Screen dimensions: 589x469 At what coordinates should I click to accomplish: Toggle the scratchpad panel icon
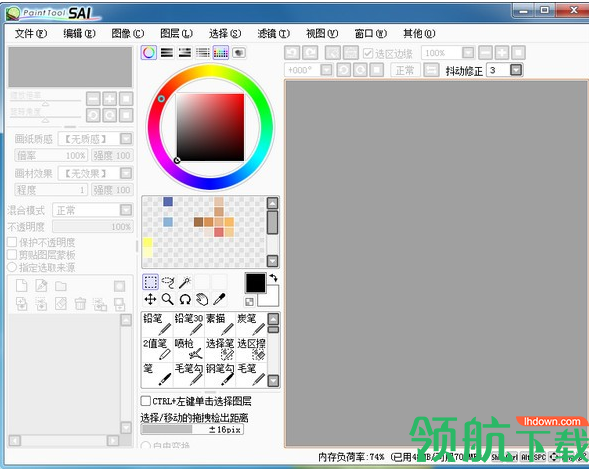coord(239,53)
